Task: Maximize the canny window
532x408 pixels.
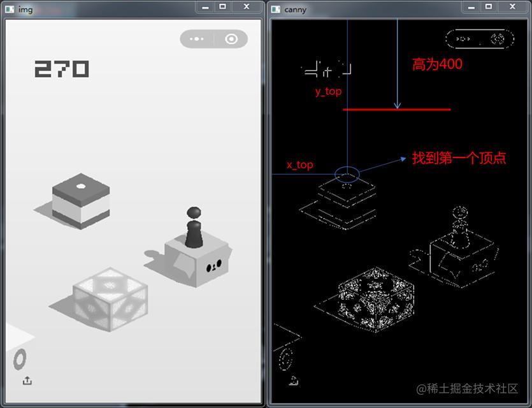Action: coord(489,7)
